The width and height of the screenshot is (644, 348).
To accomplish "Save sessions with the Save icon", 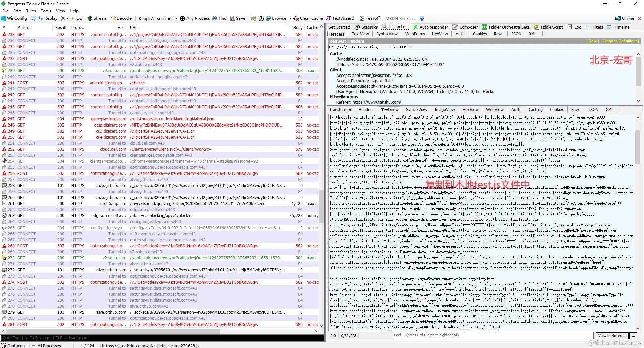I will [x=237, y=18].
